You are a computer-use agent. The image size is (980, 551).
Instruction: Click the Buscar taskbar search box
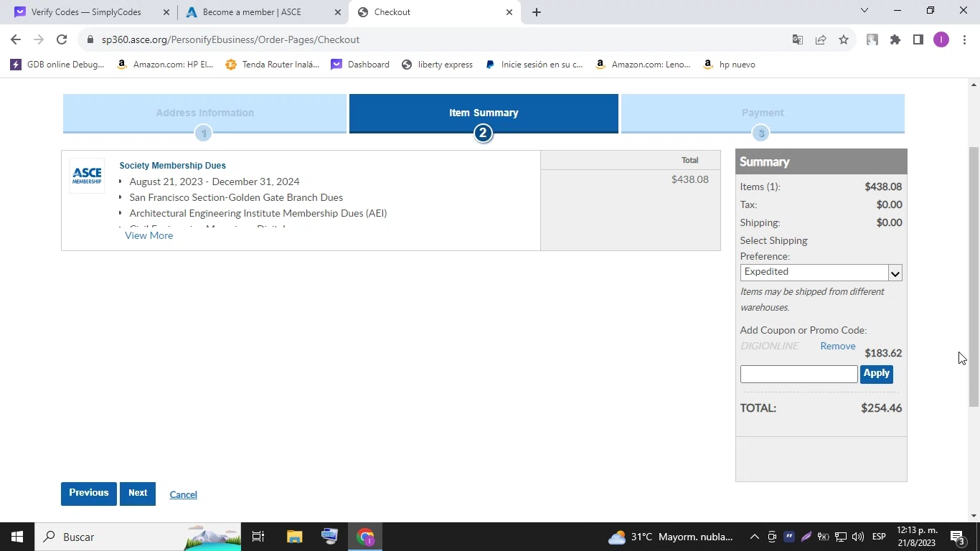[138, 537]
